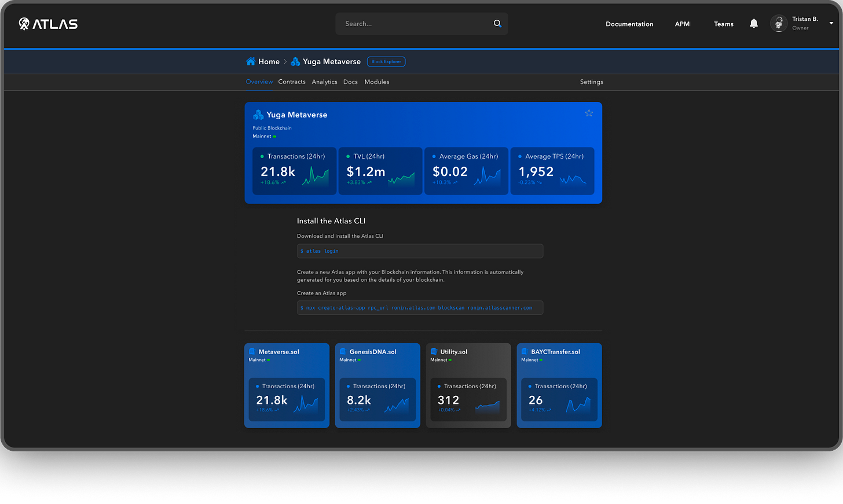Click the atlas login code block
Viewport: 843px width, 504px height.
[x=420, y=251]
